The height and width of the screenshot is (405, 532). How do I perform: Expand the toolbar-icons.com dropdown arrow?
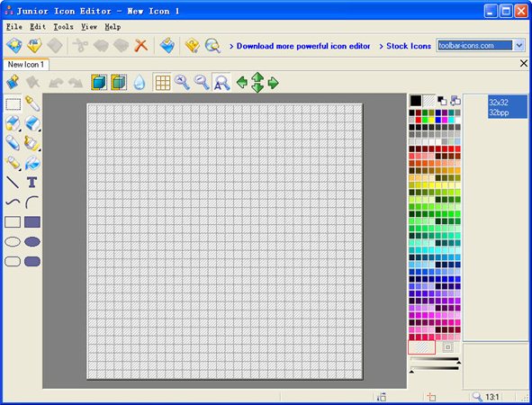519,46
